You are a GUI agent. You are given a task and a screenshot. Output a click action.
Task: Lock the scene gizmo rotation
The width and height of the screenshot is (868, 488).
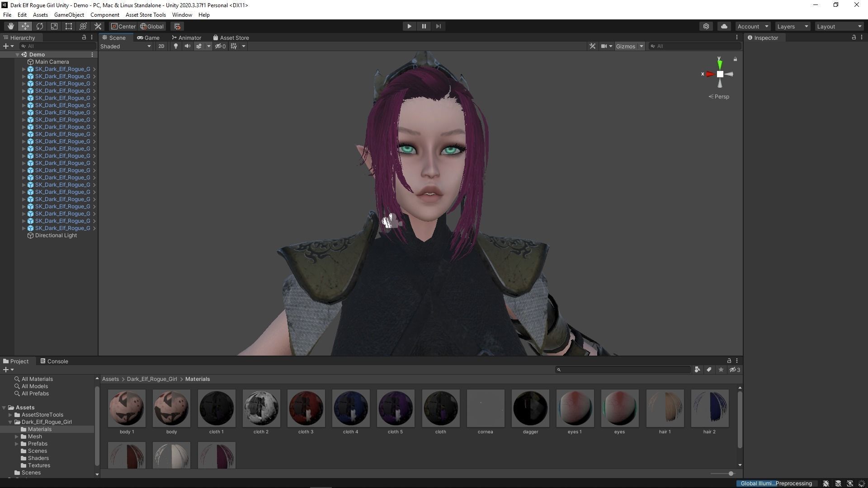click(735, 59)
